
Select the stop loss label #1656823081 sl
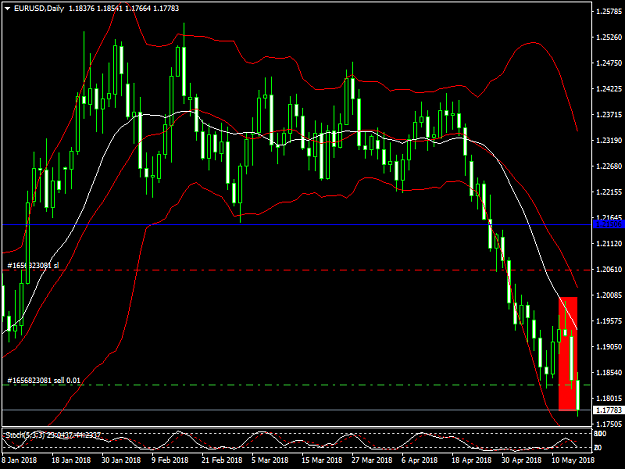(x=33, y=265)
